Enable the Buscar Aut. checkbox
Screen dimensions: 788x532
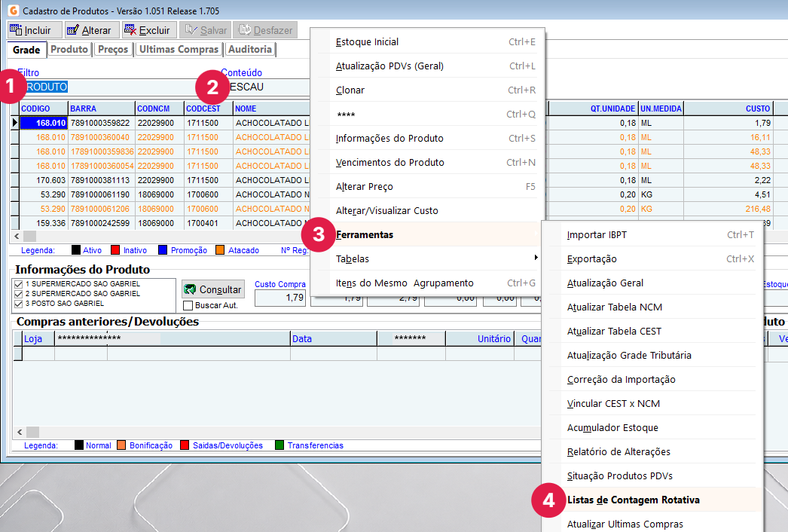pos(188,305)
